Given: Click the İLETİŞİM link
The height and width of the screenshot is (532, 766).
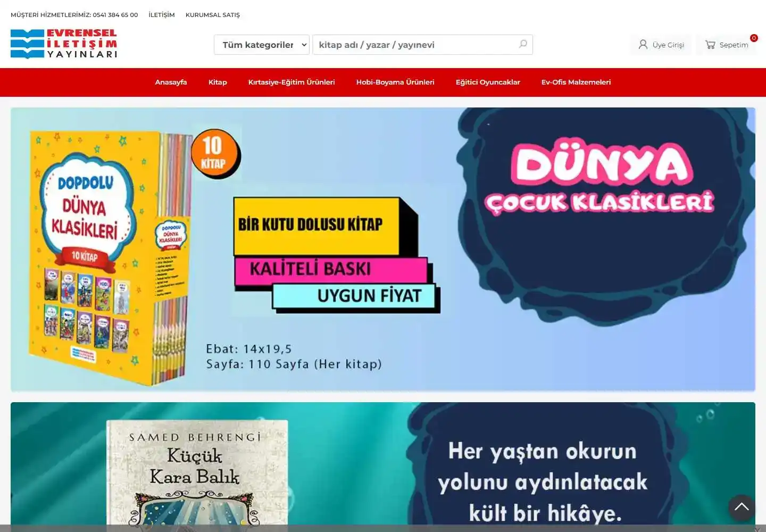Looking at the screenshot, I should click(162, 15).
